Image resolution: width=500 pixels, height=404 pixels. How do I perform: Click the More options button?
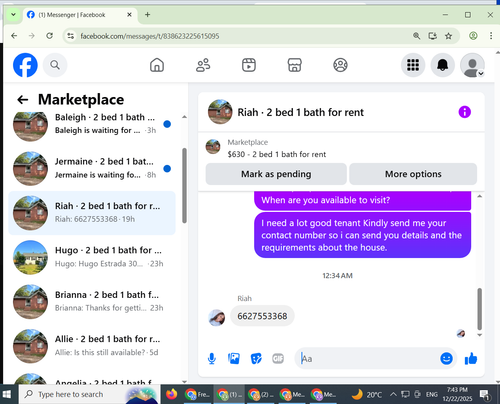point(413,174)
